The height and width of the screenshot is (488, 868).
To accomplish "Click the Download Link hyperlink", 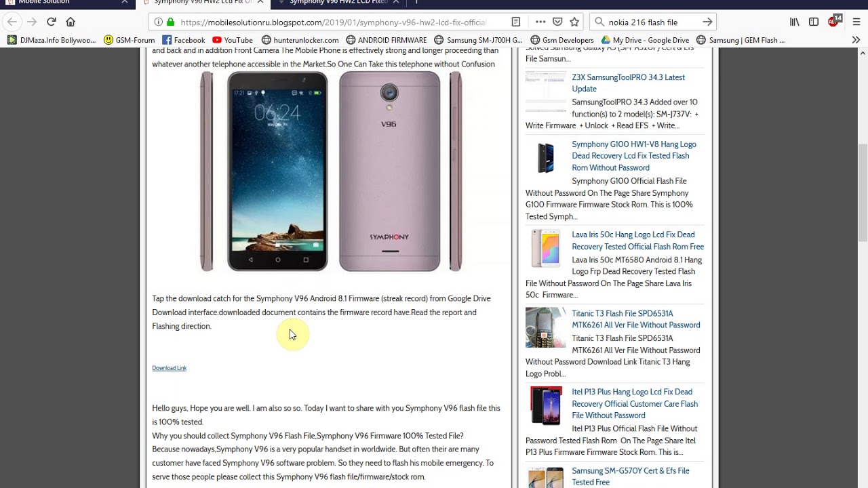I will pos(169,368).
